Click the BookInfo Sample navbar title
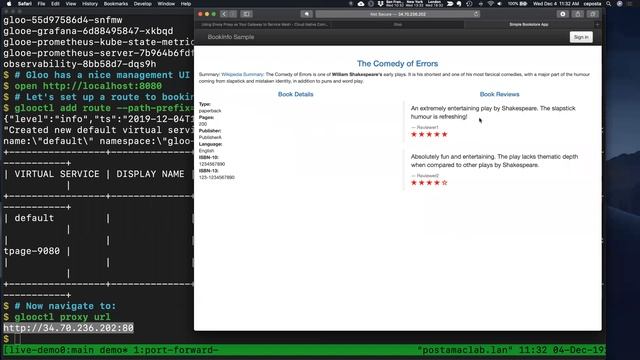The width and height of the screenshot is (640, 360). click(x=231, y=37)
